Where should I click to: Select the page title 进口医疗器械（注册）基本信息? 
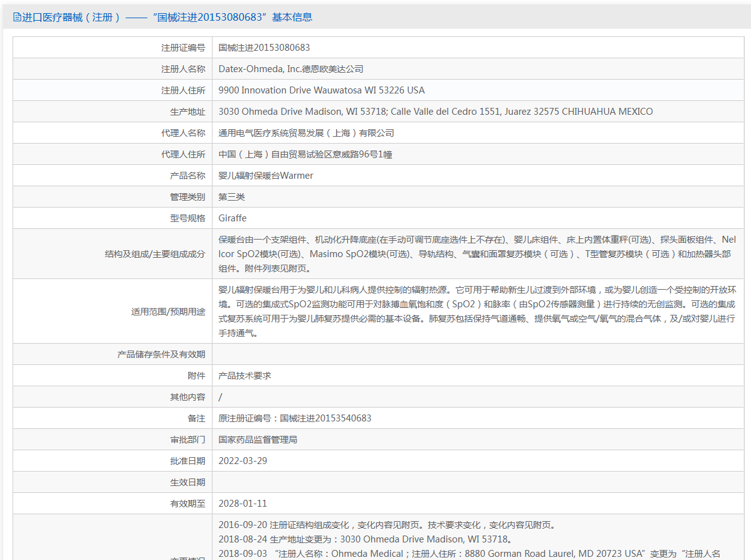pos(167,18)
